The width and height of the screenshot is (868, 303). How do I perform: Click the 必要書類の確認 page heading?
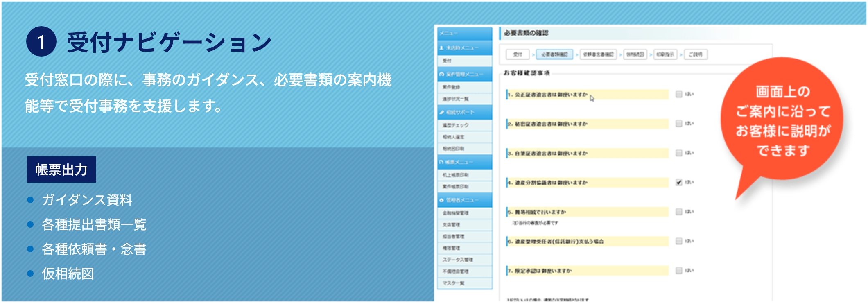tap(526, 33)
